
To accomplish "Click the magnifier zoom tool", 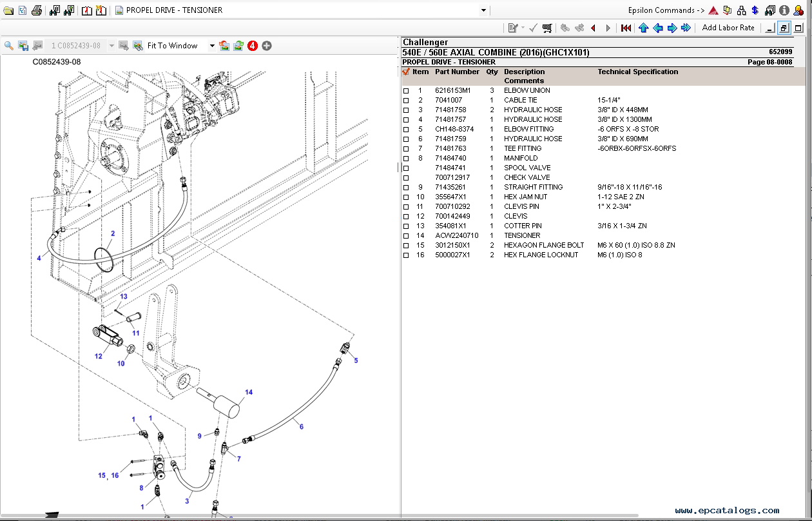I will [9, 45].
